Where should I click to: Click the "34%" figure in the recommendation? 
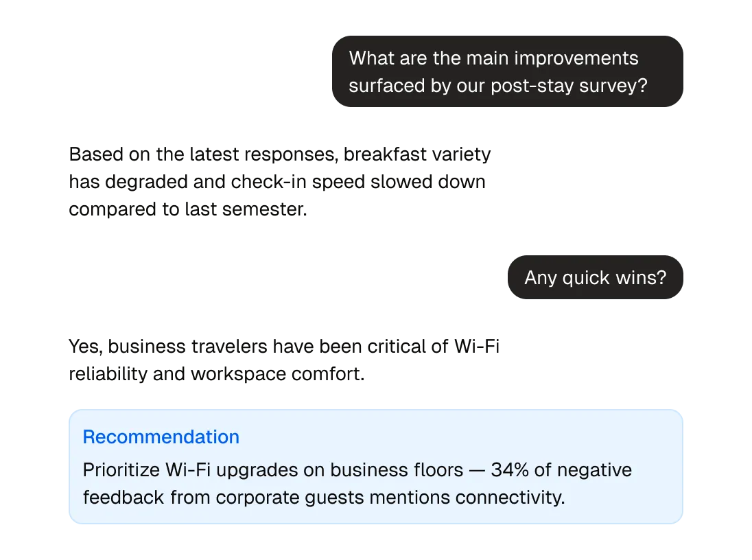509,470
